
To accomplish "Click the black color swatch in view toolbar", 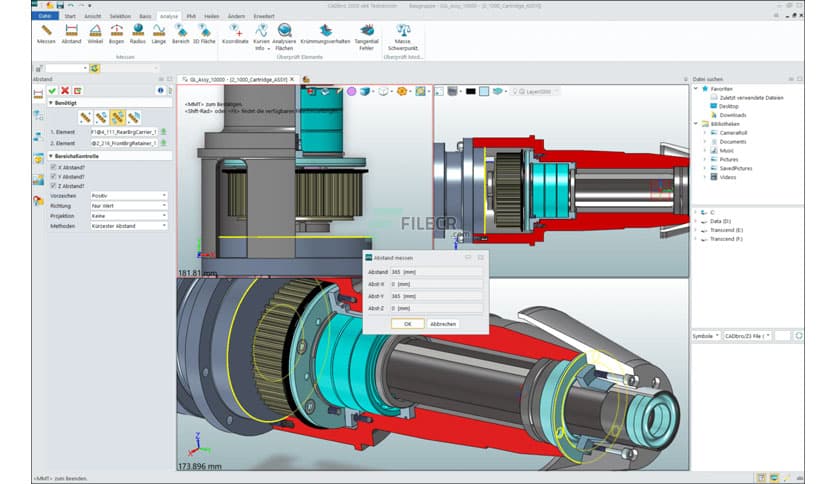I will coord(470,91).
